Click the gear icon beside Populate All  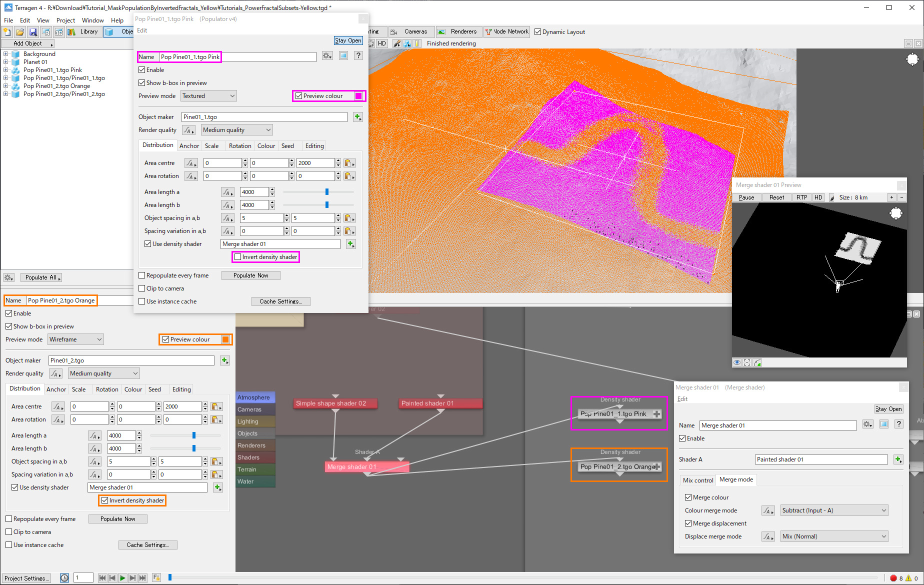tap(8, 277)
